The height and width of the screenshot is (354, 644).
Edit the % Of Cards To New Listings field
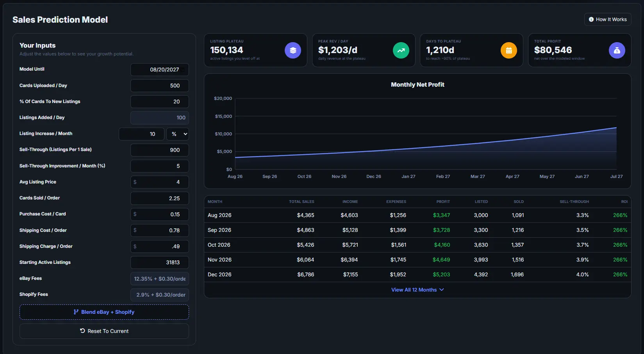(x=160, y=101)
